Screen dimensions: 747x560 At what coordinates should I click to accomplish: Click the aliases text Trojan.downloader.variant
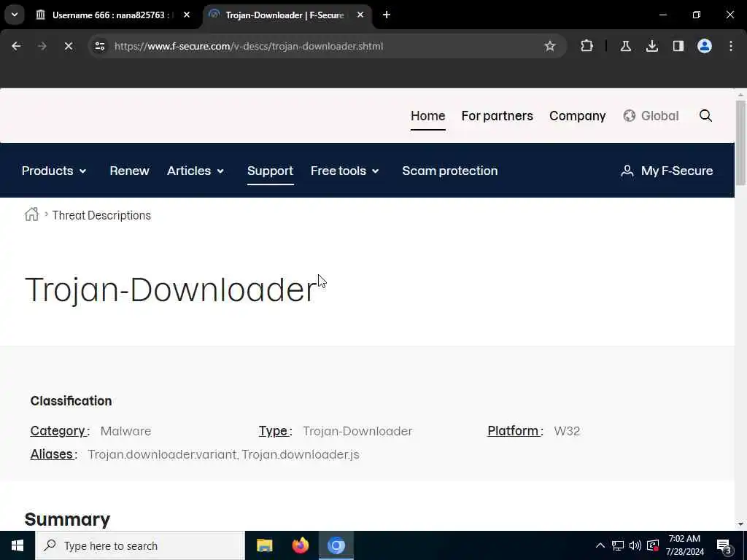point(162,454)
